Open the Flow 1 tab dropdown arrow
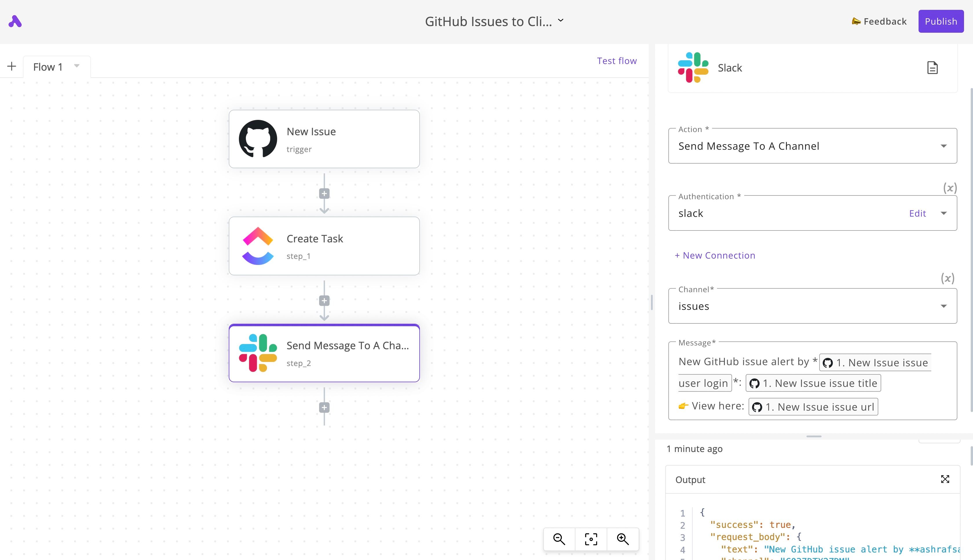Screen dimensions: 973x560 76,66
